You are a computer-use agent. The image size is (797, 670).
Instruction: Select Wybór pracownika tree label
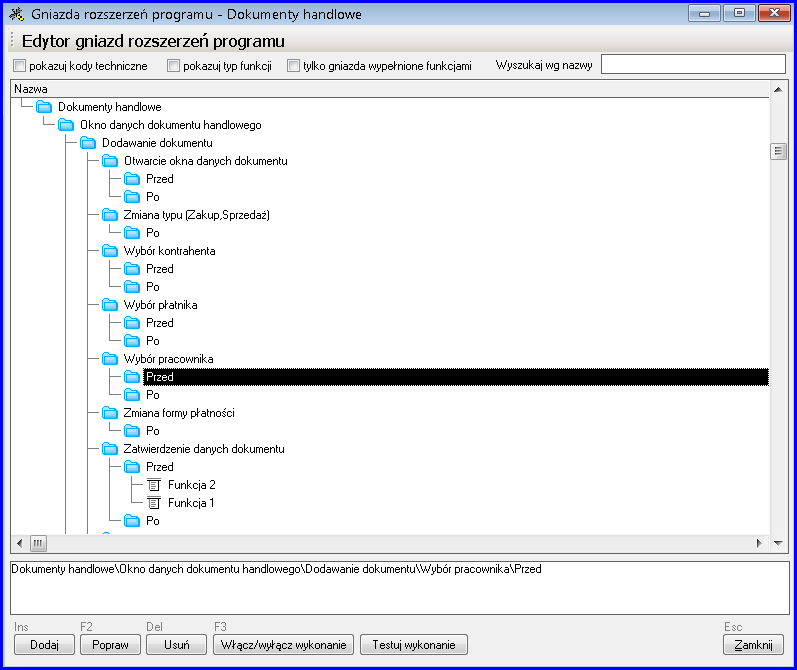[168, 359]
